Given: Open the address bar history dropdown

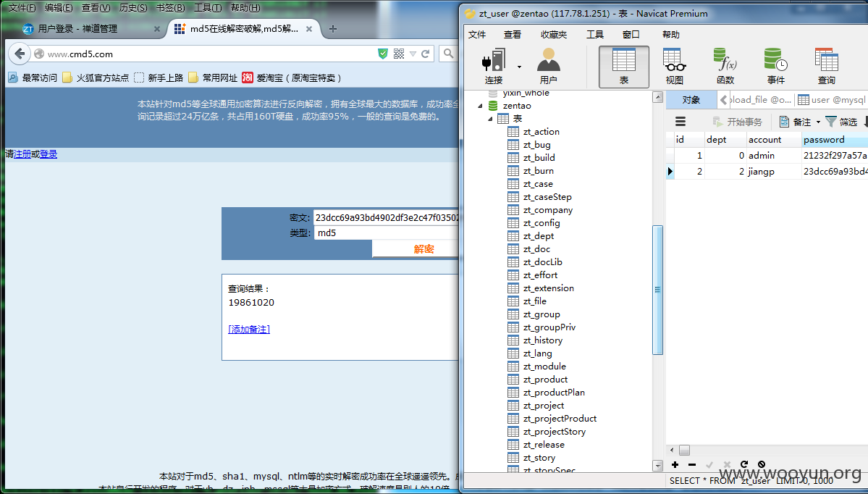Looking at the screenshot, I should click(x=413, y=54).
